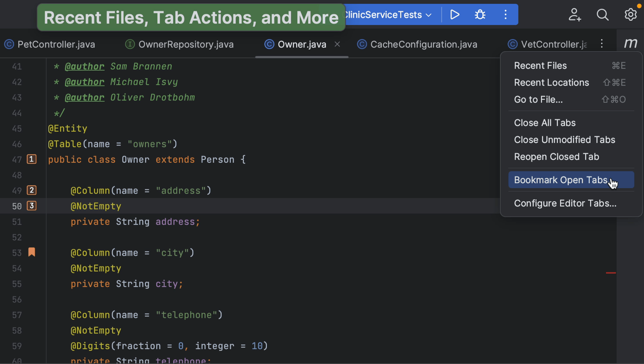This screenshot has height=364, width=644.
Task: Select Close Unmodified Tabs
Action: coord(564,140)
